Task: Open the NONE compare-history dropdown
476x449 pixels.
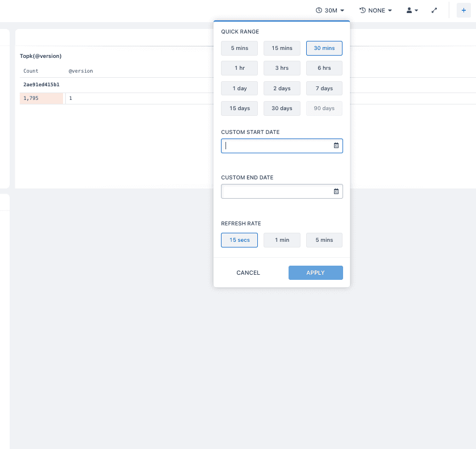Action: [x=375, y=10]
